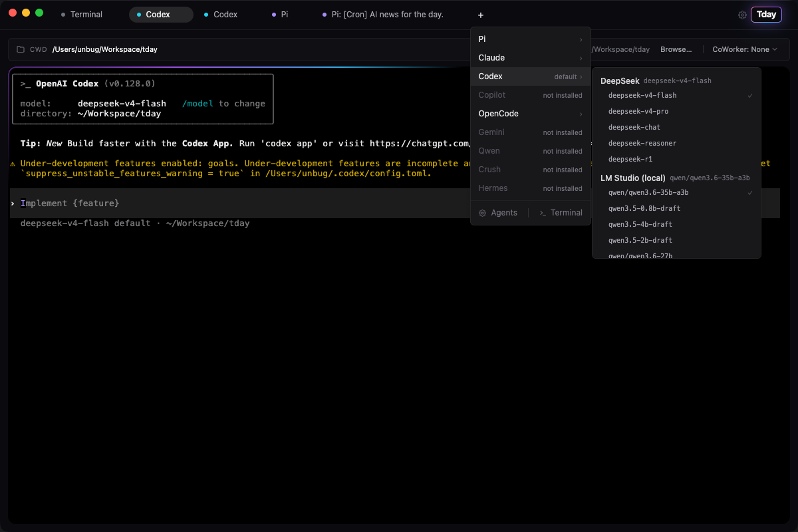Image resolution: width=798 pixels, height=532 pixels.
Task: Choose deepseek-v4-flash model
Action: pyautogui.click(x=676, y=95)
